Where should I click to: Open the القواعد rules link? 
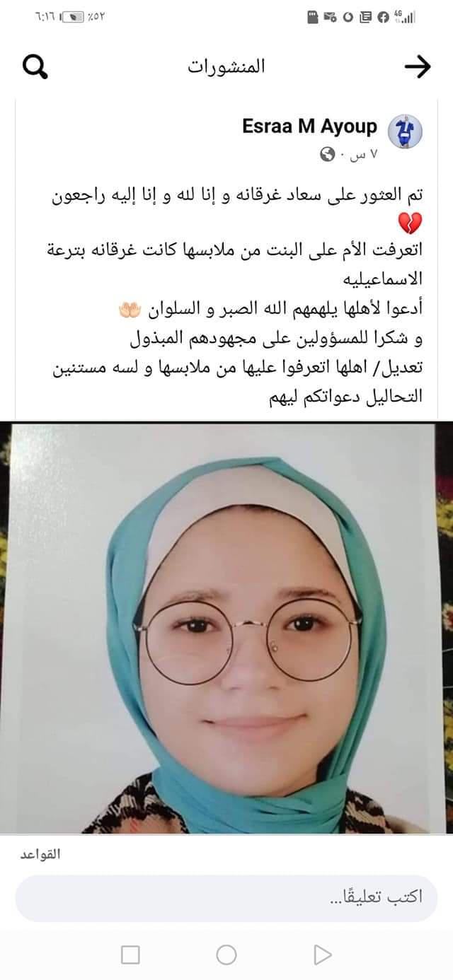pos(40,854)
